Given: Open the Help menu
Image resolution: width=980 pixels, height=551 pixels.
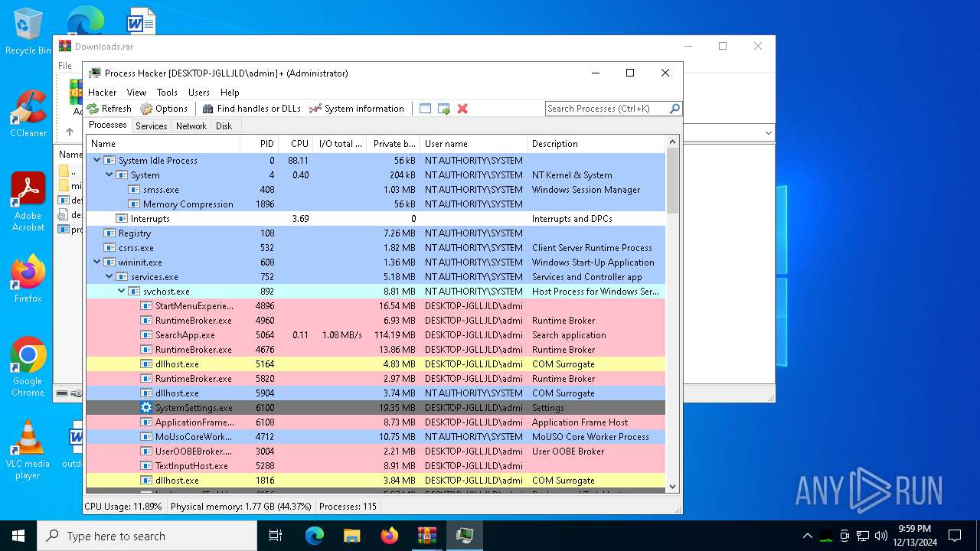Looking at the screenshot, I should click(x=230, y=93).
